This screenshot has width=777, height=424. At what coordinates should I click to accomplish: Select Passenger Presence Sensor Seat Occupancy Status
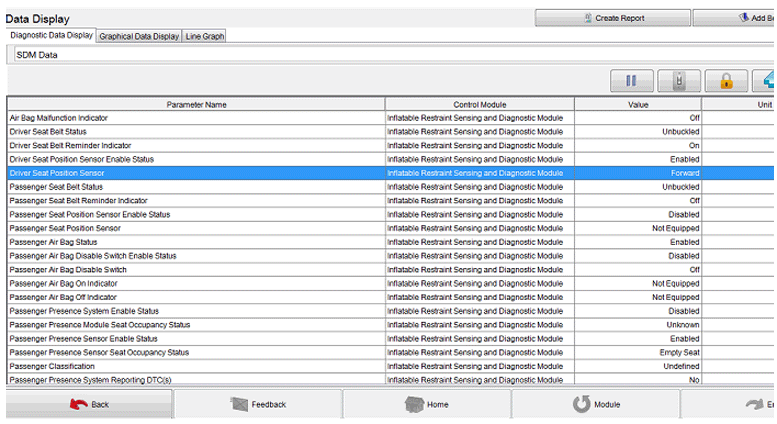click(390, 353)
